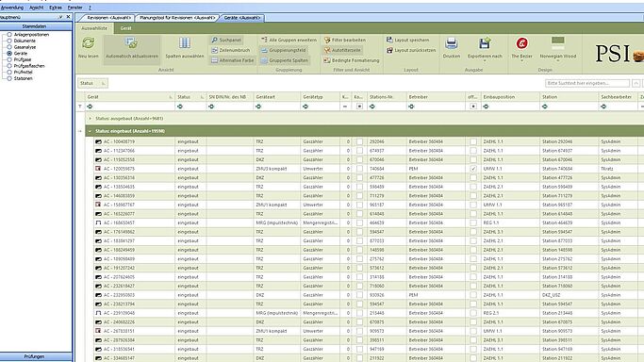Open the Prüfungen section in the sidebar
The width and height of the screenshot is (644, 362).
click(x=36, y=356)
